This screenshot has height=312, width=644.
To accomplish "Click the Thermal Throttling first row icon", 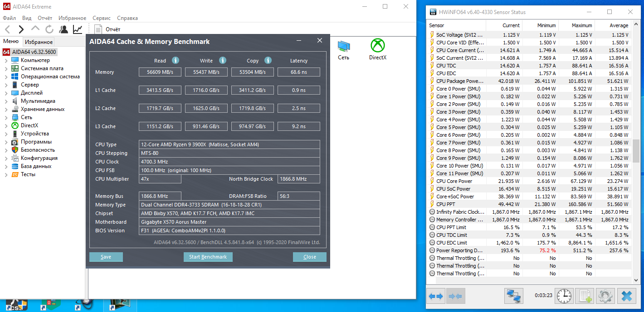I will [x=432, y=258].
